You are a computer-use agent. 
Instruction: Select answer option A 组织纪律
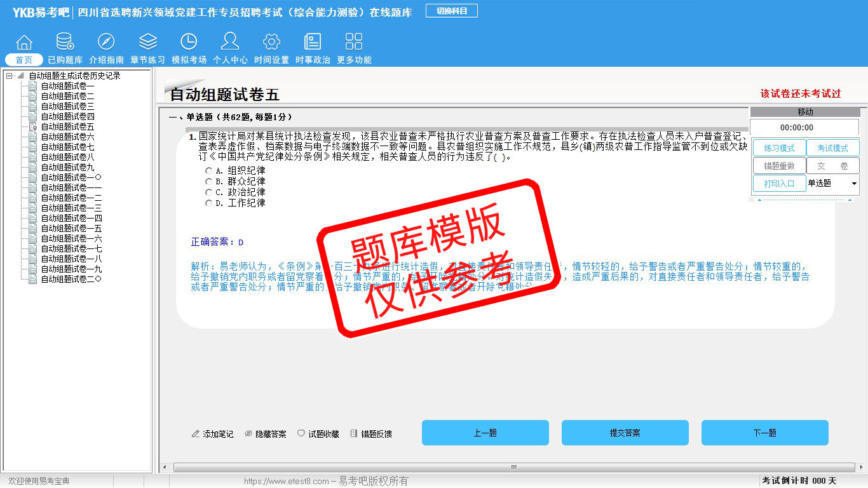pyautogui.click(x=208, y=171)
